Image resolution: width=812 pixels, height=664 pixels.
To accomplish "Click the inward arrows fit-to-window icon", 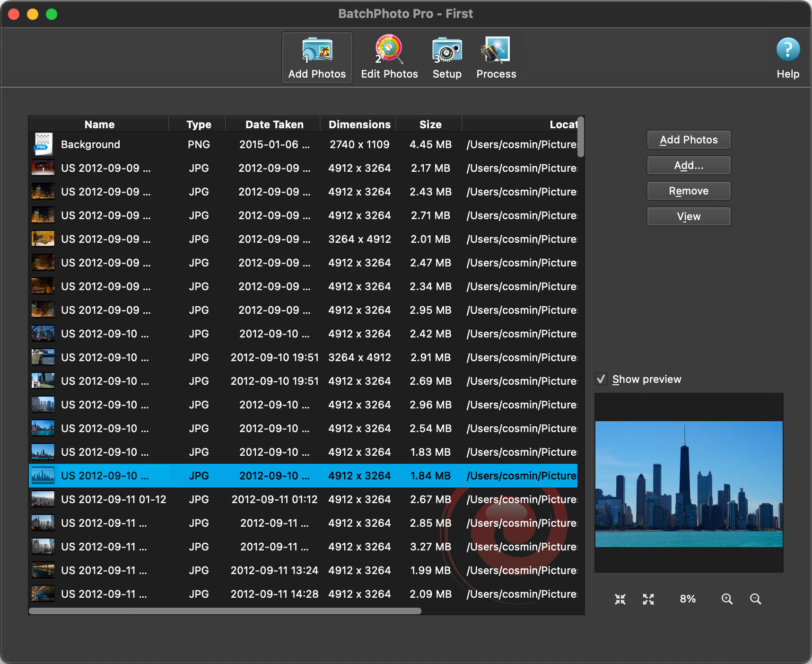I will click(x=620, y=599).
